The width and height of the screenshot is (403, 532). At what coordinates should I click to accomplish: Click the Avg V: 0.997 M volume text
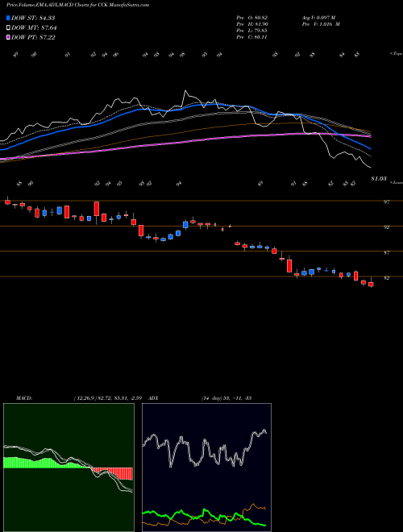tap(318, 18)
